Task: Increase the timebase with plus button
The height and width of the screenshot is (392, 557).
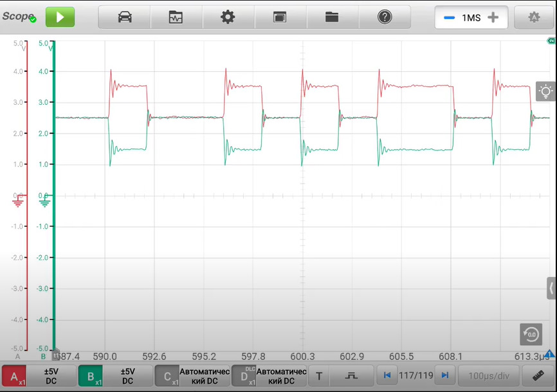Action: (493, 17)
